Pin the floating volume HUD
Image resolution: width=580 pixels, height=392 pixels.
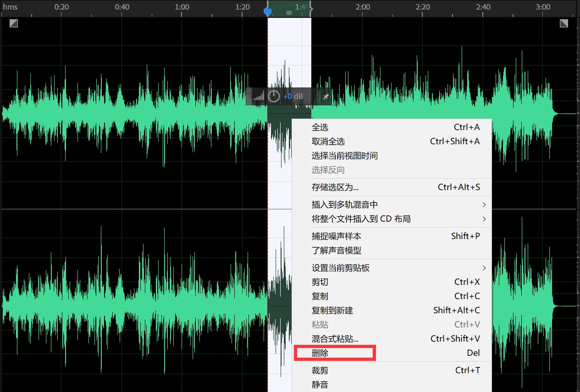pos(326,97)
